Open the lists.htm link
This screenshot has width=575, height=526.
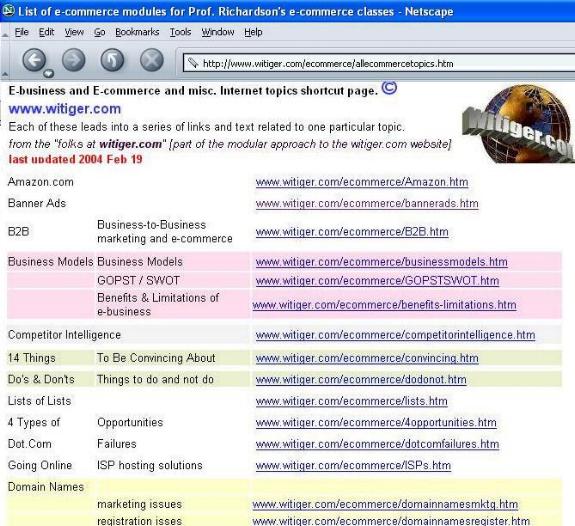(351, 401)
